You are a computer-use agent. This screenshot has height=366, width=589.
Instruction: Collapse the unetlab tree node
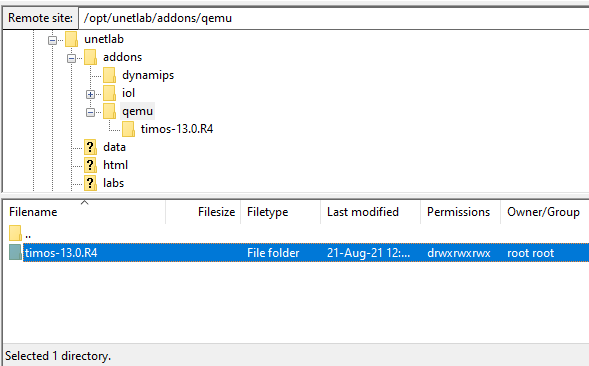[53, 40]
